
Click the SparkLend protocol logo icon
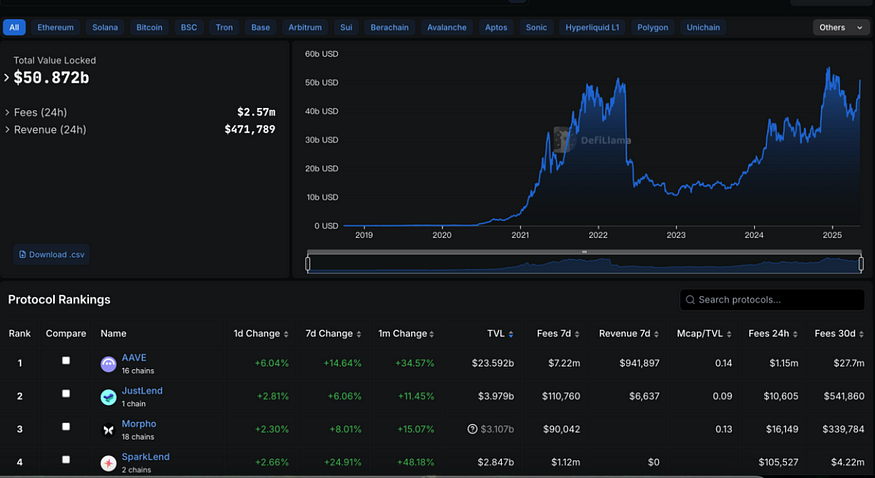tap(108, 463)
